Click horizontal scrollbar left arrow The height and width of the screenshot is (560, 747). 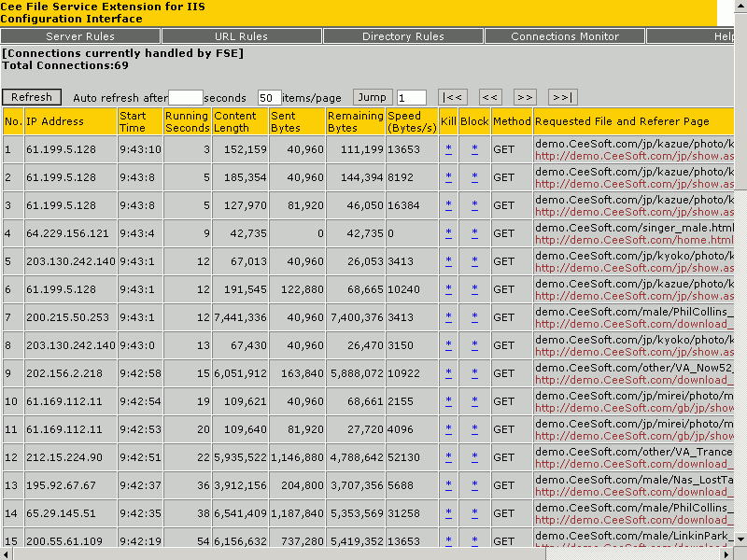(7, 553)
